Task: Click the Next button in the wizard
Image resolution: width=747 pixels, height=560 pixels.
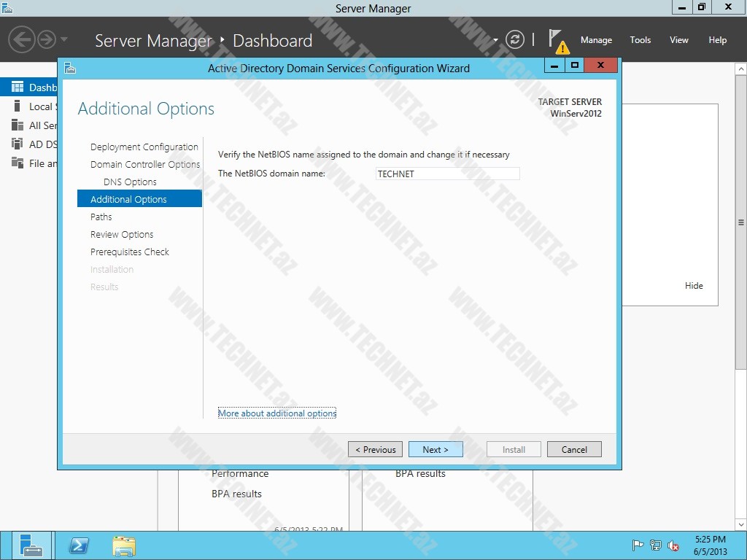Action: pyautogui.click(x=436, y=449)
